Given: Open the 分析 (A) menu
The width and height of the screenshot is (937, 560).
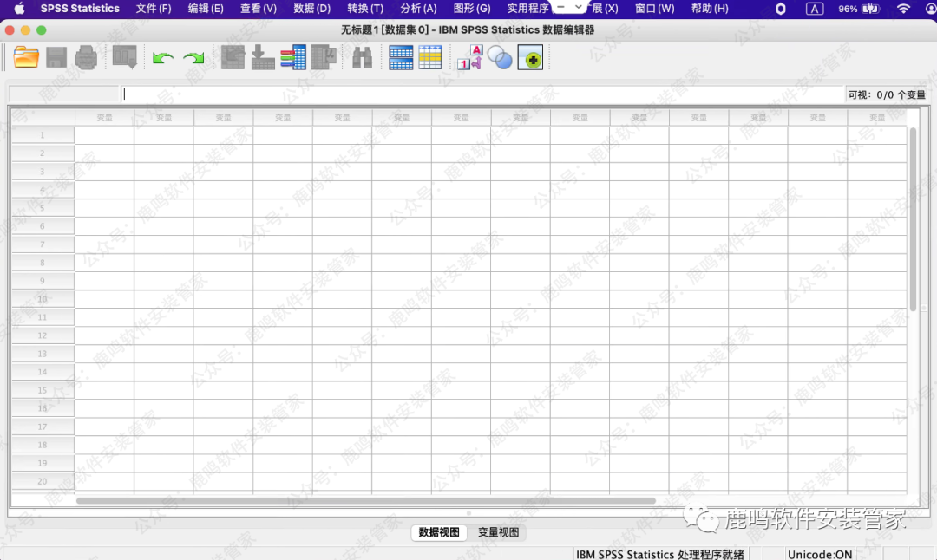Looking at the screenshot, I should coord(418,9).
